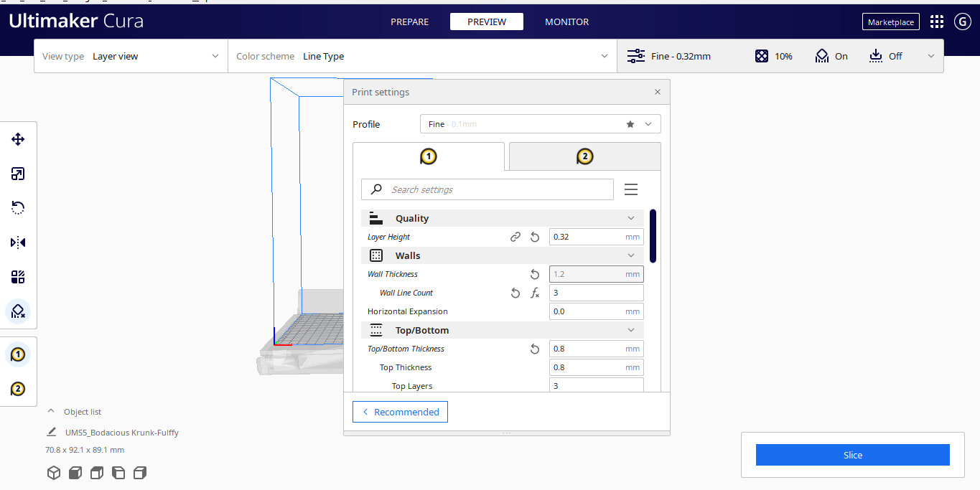Reset Wall Line Count value
The width and height of the screenshot is (980, 490).
click(x=515, y=293)
